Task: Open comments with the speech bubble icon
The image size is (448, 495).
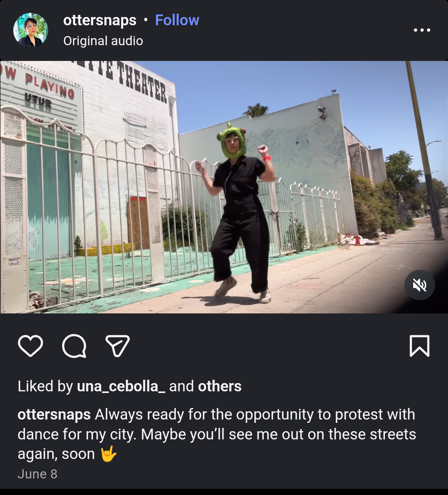Action: coord(74,346)
